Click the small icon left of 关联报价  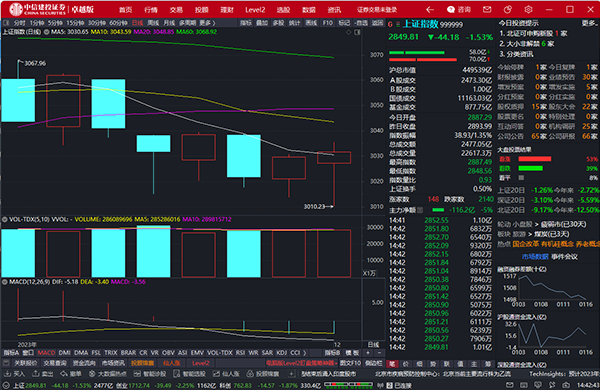pos(6,363)
